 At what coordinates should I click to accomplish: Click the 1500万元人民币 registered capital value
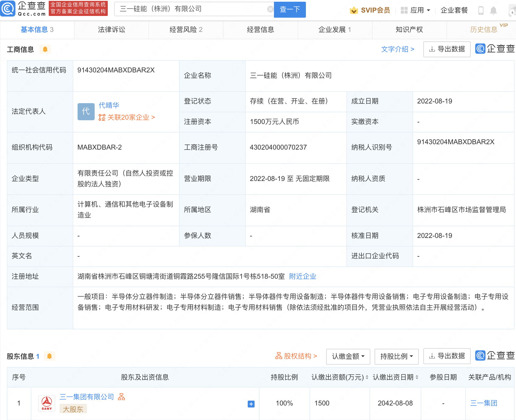tap(274, 122)
